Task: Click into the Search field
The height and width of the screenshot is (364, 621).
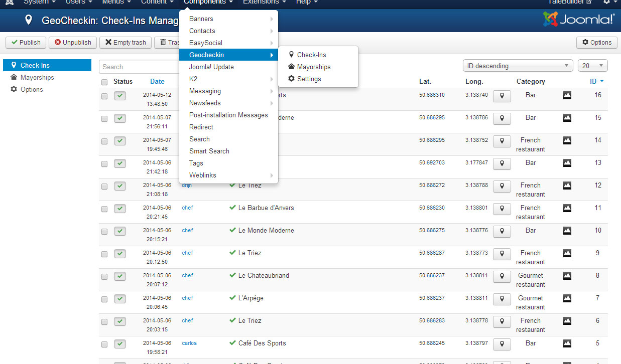Action: (139, 67)
